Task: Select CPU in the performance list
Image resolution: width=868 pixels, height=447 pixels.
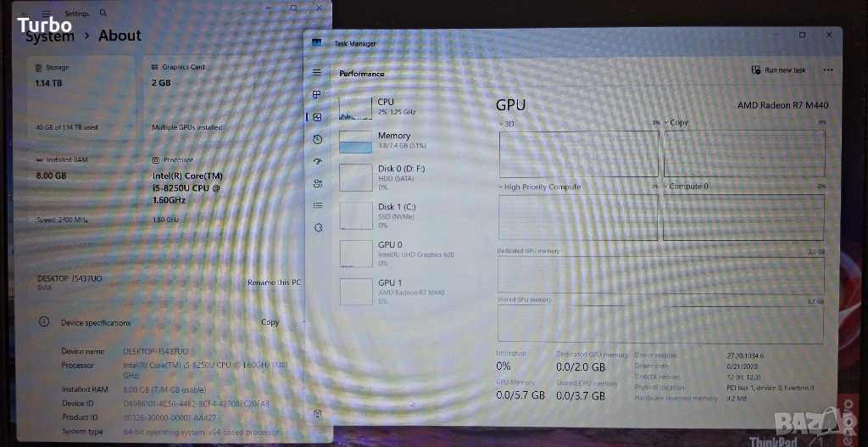Action: pos(398,107)
